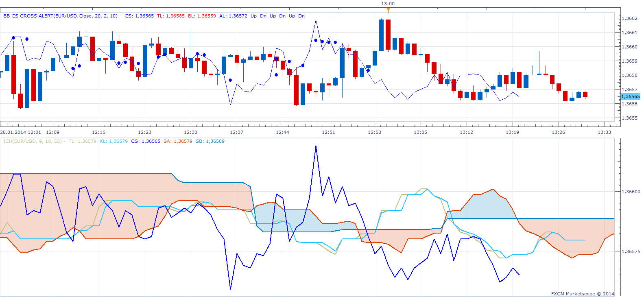Click the SB: 1,36589 label
This screenshot has height=297, width=644.
click(210, 141)
